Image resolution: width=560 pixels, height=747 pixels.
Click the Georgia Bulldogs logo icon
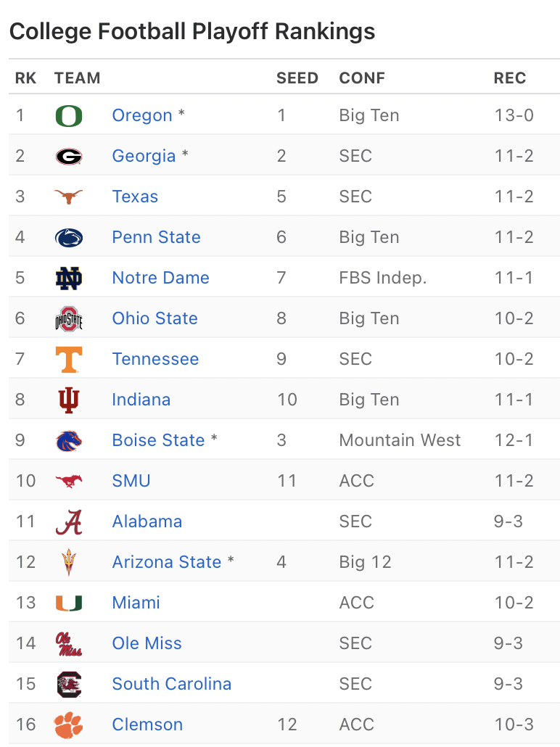pyautogui.click(x=69, y=156)
